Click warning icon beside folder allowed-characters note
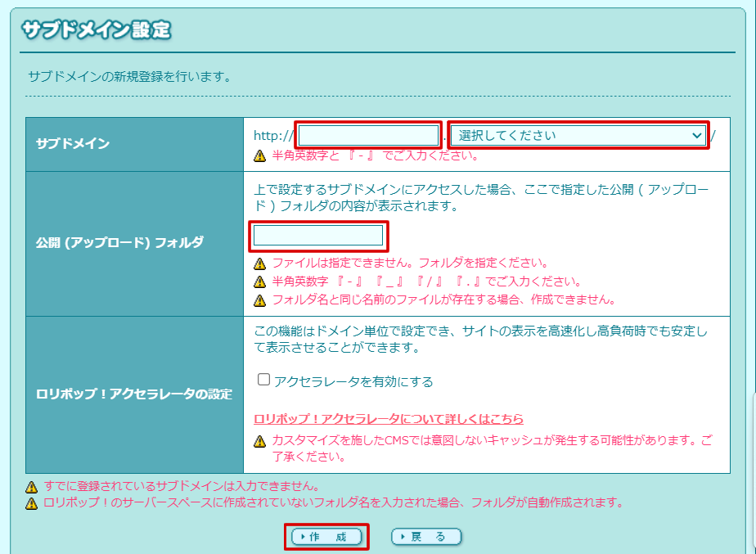The height and width of the screenshot is (554, 756). point(259,282)
